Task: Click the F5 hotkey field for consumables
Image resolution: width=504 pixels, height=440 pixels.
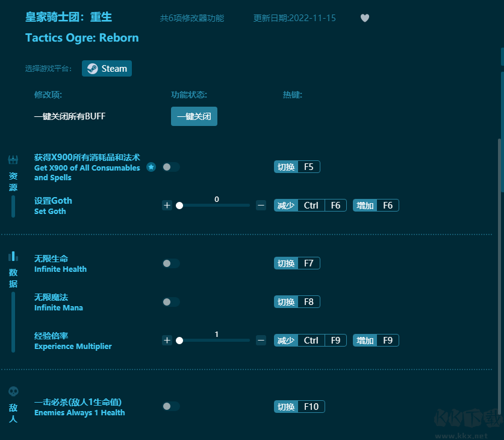Action: pos(308,167)
